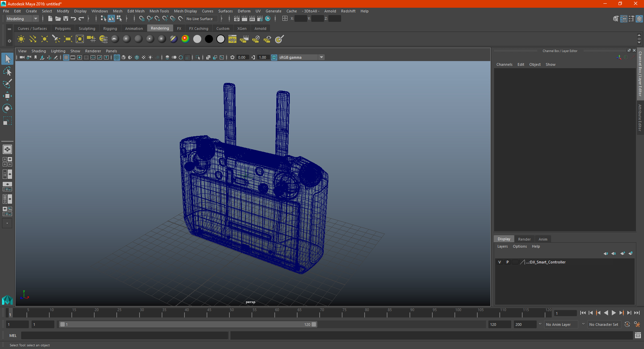Toggle use all lights bulb icon

(x=150, y=57)
